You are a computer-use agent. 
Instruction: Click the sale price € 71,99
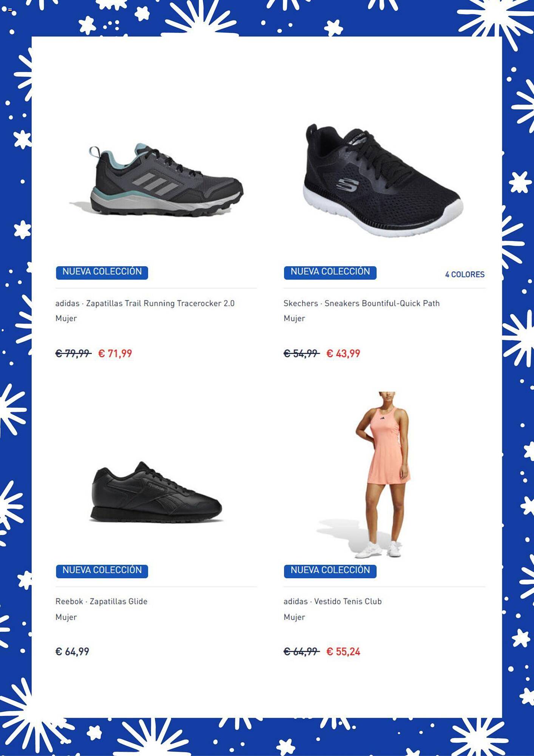coord(115,353)
